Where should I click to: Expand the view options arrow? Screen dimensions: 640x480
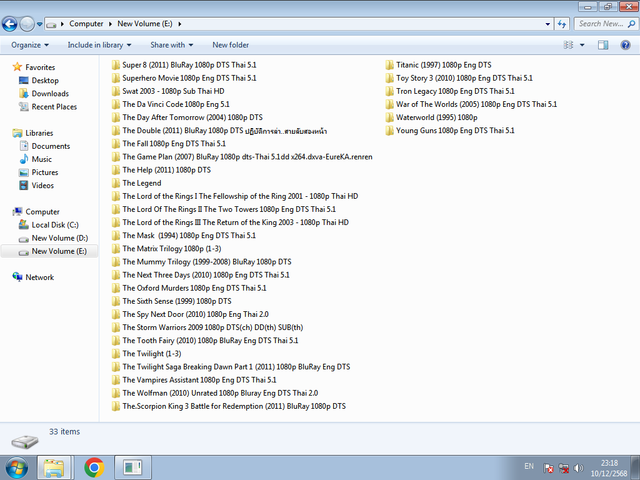pos(582,45)
